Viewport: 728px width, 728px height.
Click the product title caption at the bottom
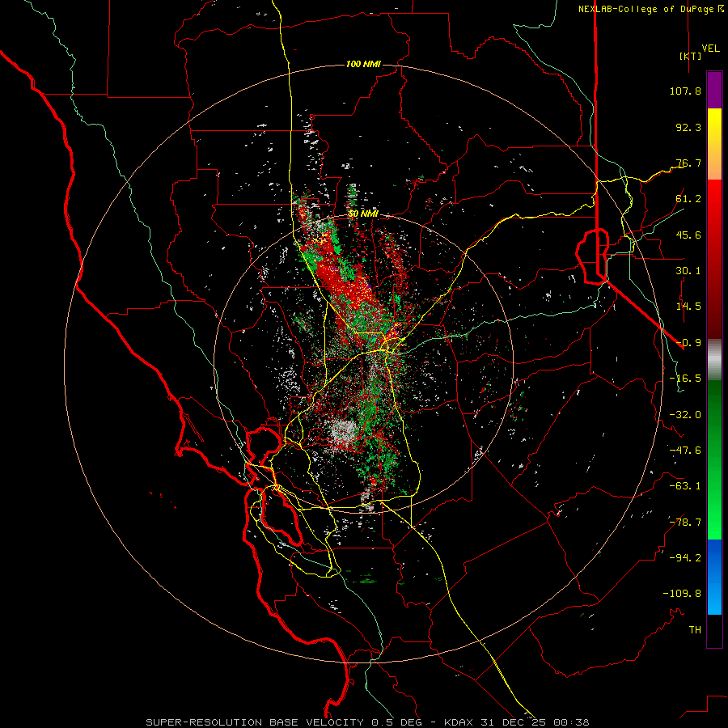pyautogui.click(x=367, y=722)
